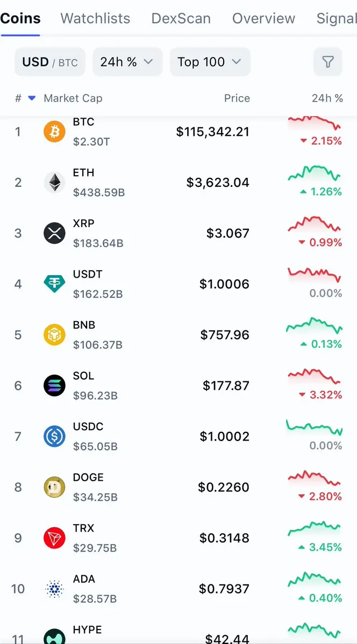Screen dimensions: 357x644
Task: Choose the BNB yellow logo
Action: click(x=54, y=335)
